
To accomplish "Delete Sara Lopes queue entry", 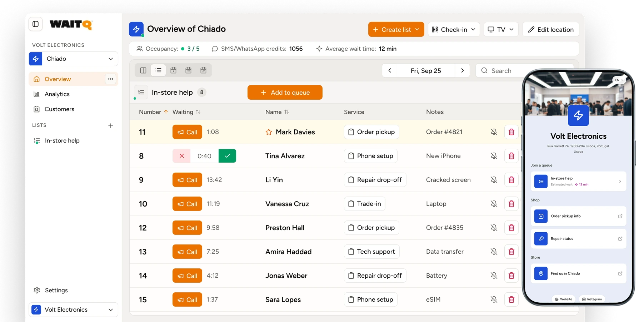I will pyautogui.click(x=511, y=299).
